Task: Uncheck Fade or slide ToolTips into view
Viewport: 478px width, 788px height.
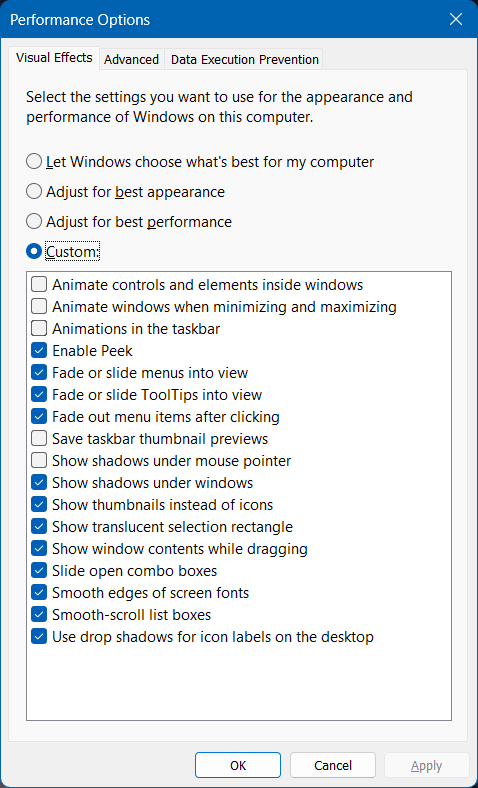Action: click(x=39, y=395)
